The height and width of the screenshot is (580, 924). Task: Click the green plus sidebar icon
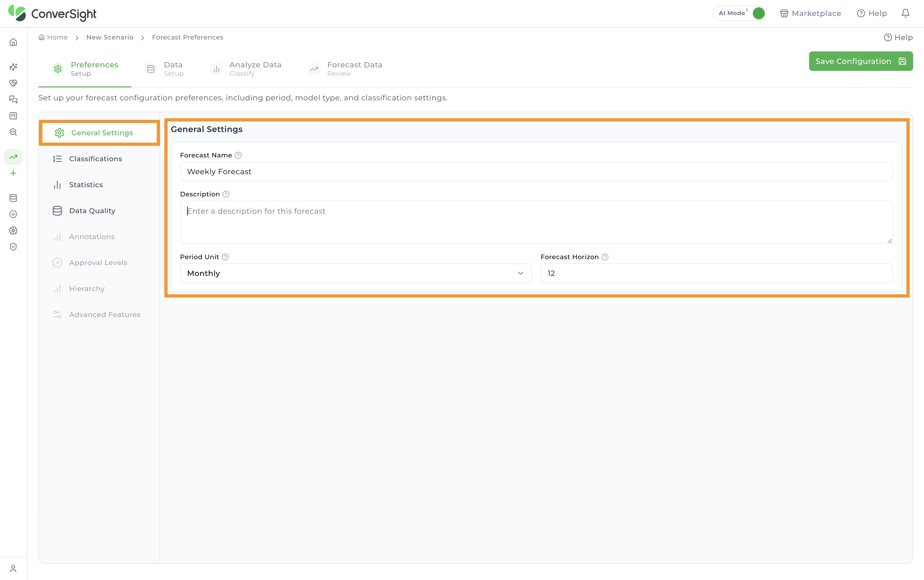tap(14, 173)
